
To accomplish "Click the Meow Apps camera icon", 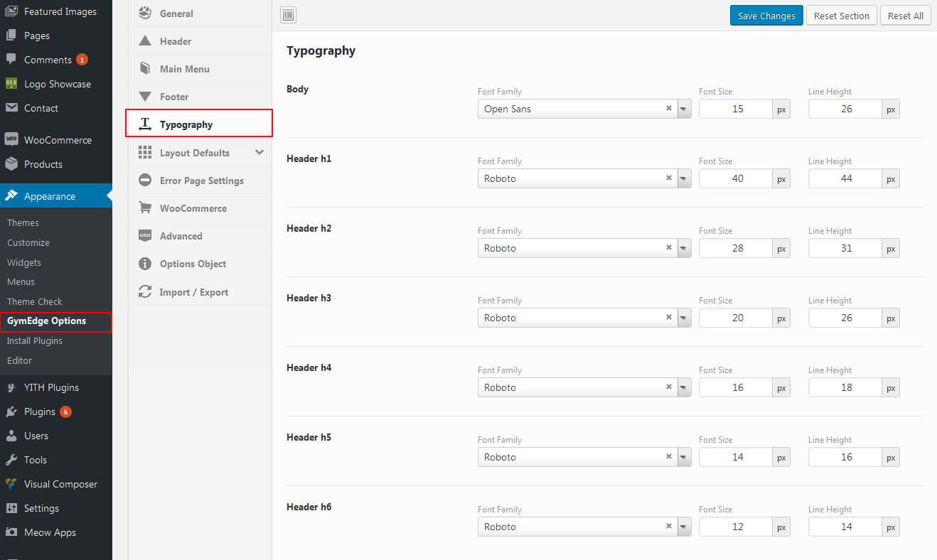I will coord(11,532).
